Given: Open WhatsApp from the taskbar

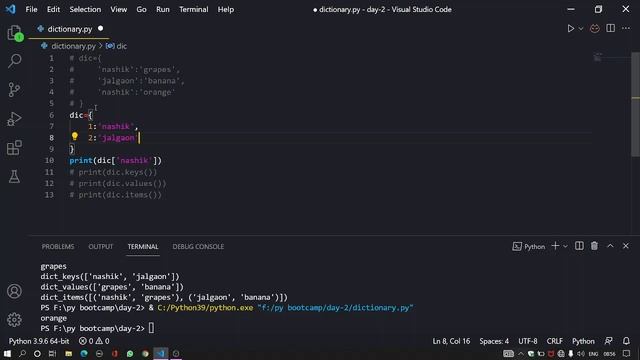Looking at the screenshot, I should (130, 353).
